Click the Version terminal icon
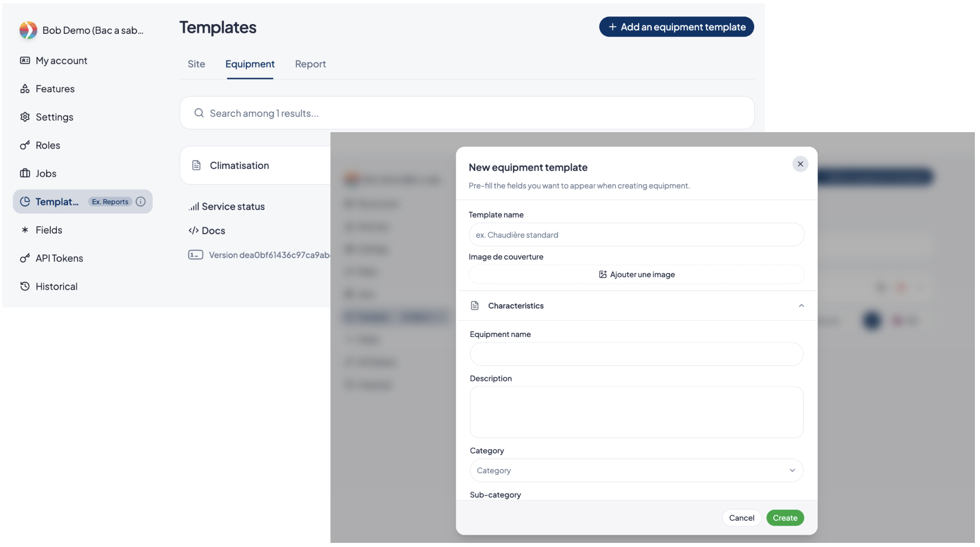This screenshot has height=547, width=980. click(196, 255)
